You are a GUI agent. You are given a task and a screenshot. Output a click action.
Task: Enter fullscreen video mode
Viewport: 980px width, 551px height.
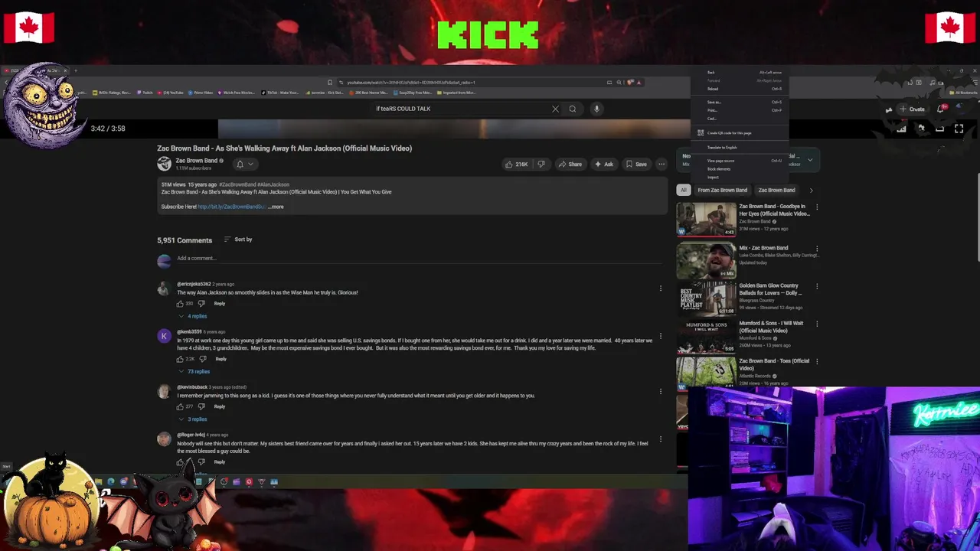click(959, 129)
